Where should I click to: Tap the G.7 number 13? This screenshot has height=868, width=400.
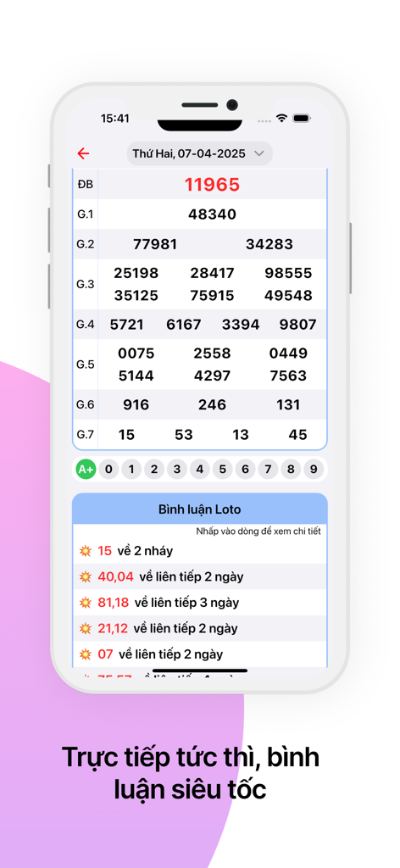click(x=241, y=435)
